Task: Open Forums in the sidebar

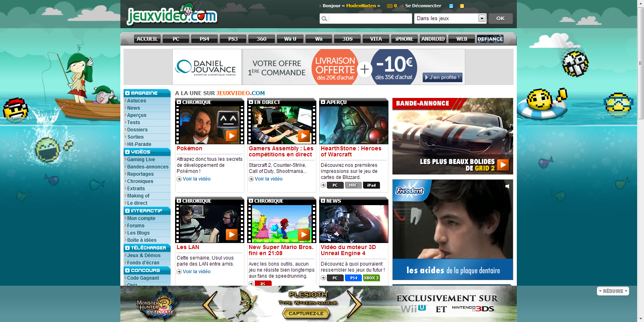Action: point(136,226)
